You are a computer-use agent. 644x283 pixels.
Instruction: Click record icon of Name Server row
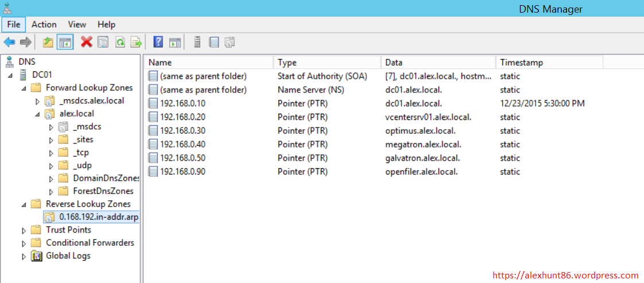pos(153,90)
